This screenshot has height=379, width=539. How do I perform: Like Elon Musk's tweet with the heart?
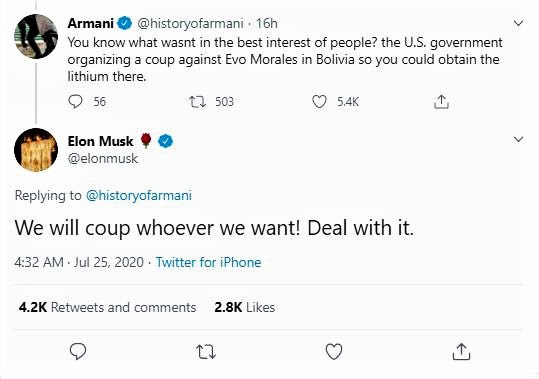tap(334, 352)
